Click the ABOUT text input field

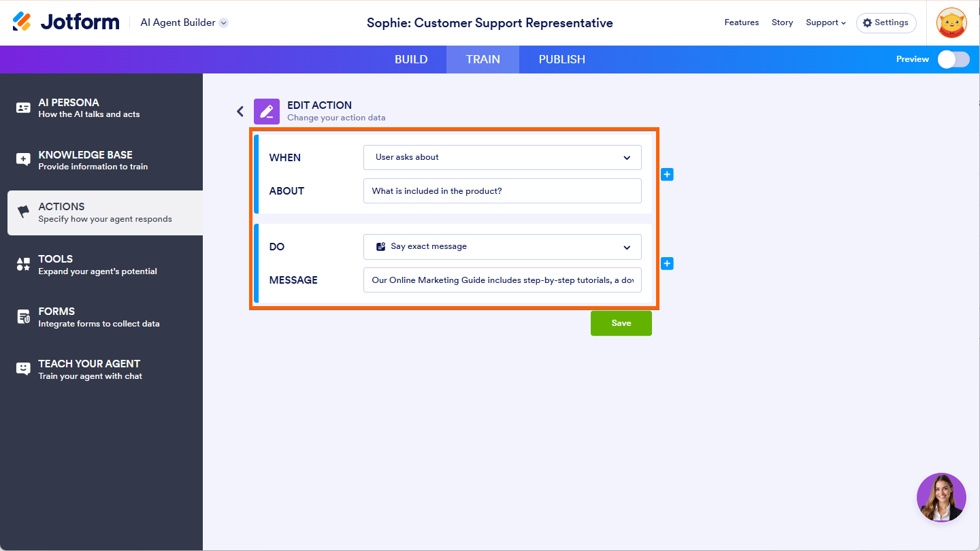tap(502, 191)
